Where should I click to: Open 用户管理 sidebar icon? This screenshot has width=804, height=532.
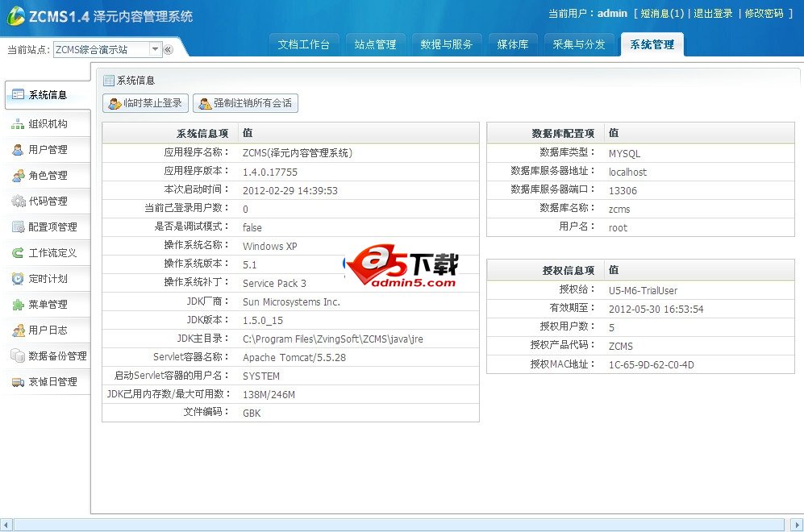tap(18, 150)
